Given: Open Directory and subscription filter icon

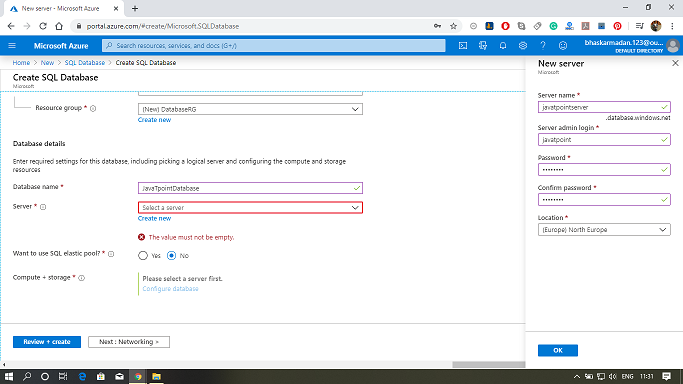Looking at the screenshot, I should click(x=483, y=45).
